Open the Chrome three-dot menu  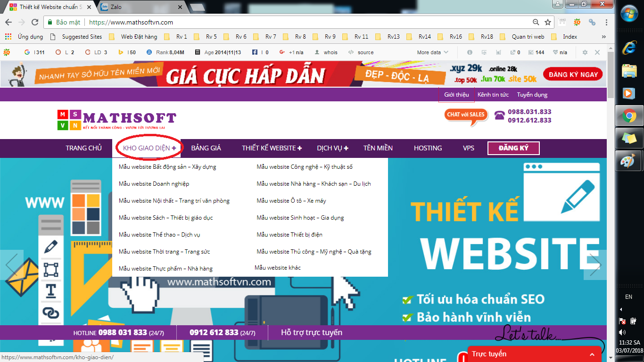606,22
